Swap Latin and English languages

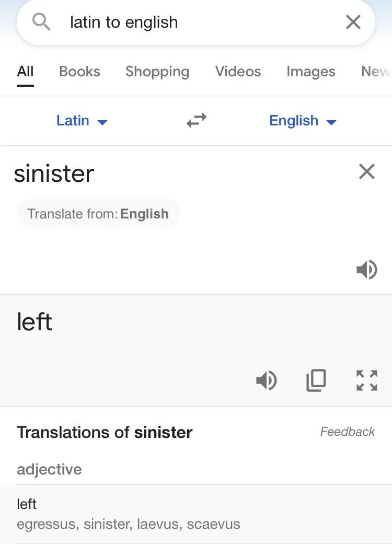197,120
